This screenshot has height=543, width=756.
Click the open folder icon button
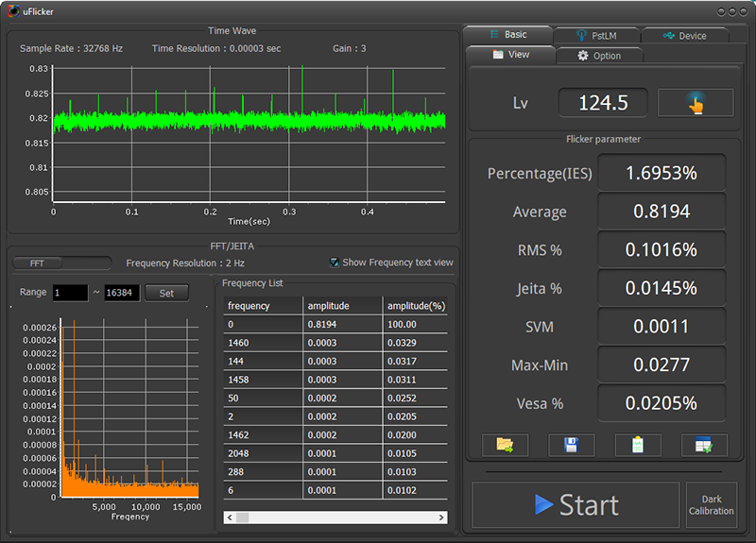coord(505,445)
